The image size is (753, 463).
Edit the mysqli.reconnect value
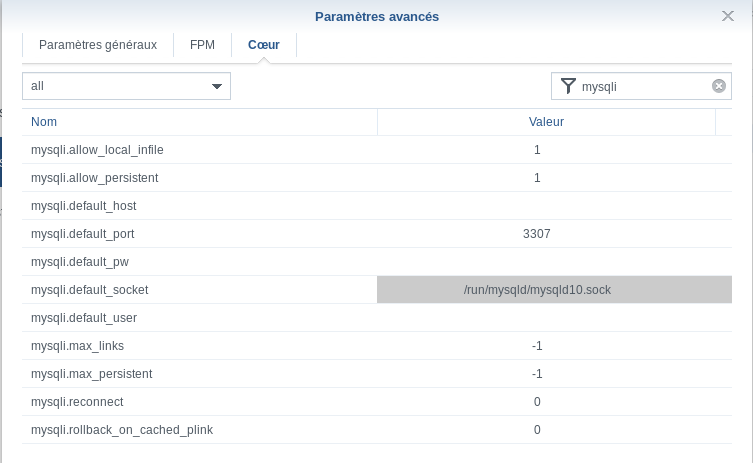537,402
